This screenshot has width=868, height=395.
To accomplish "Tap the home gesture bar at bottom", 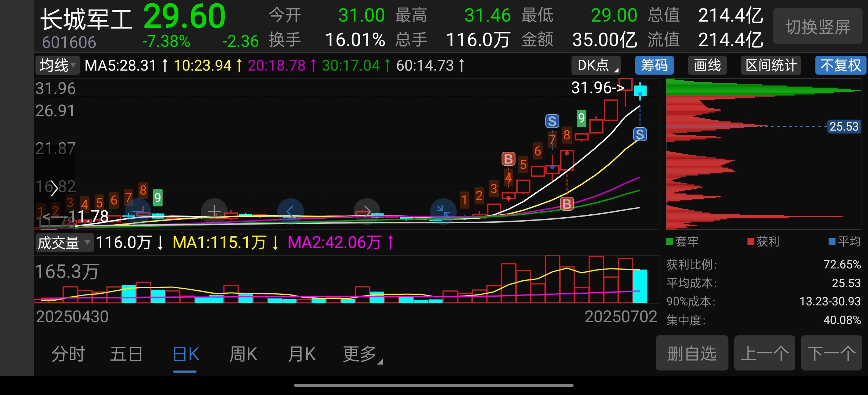I will [x=434, y=385].
